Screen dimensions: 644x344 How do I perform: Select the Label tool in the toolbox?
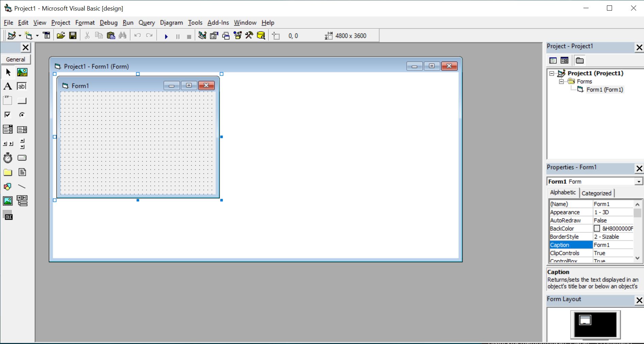coord(7,86)
